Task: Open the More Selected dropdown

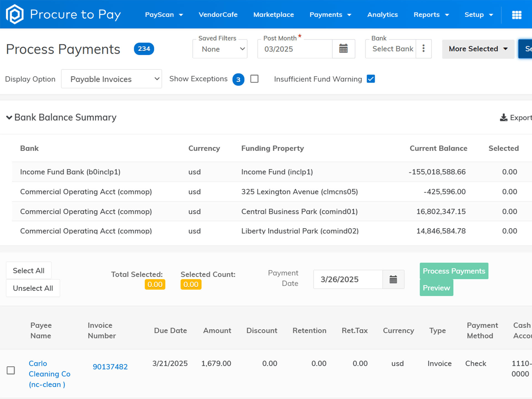Action: click(x=478, y=49)
